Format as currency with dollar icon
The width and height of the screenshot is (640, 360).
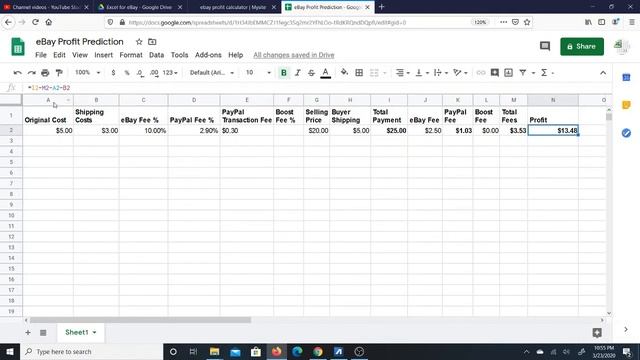coord(113,73)
